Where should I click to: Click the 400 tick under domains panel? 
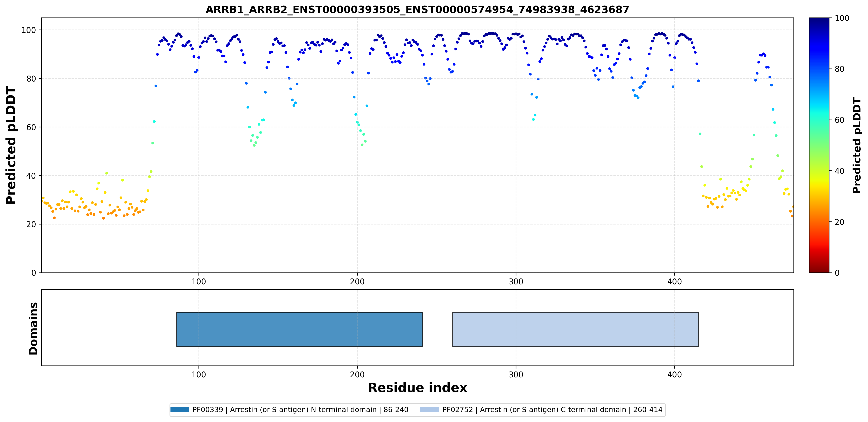point(675,374)
